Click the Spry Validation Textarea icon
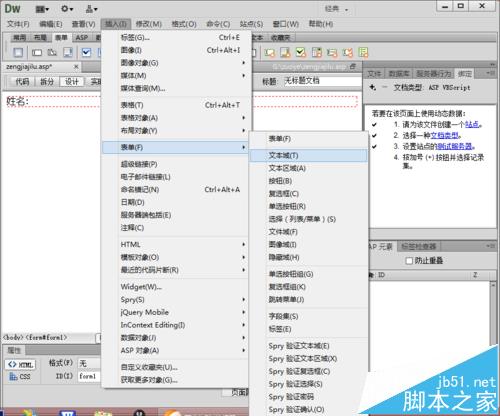This screenshot has width=500, height=416. click(x=285, y=52)
